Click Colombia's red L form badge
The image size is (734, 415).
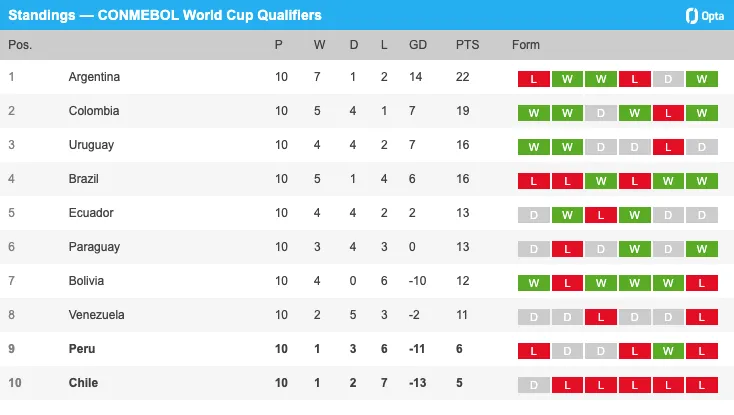669,113
